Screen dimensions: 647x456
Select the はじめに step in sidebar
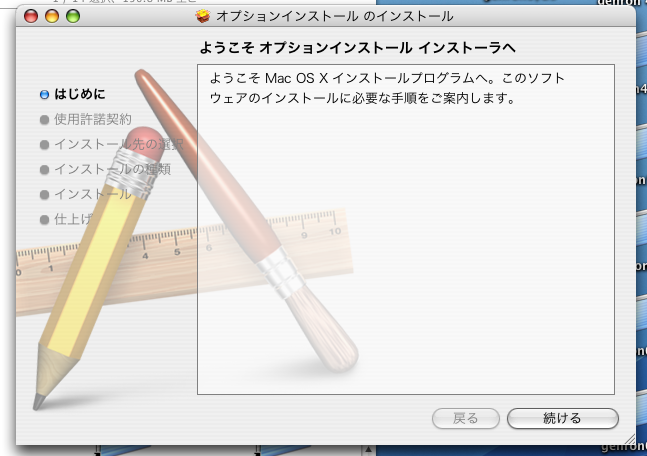click(x=80, y=94)
